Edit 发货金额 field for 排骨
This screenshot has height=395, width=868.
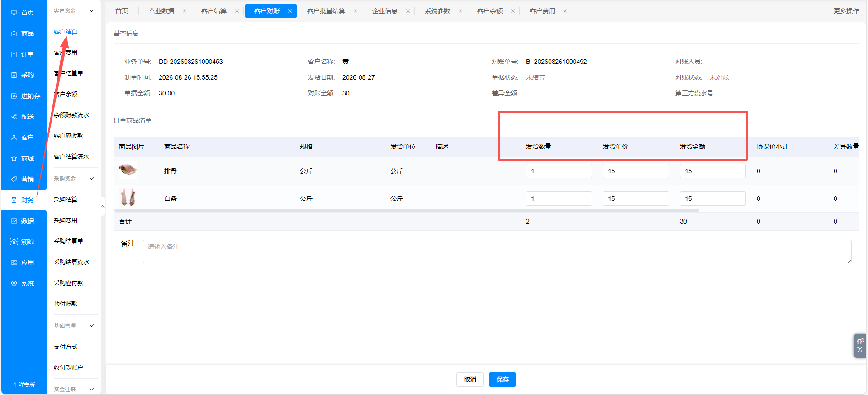click(x=713, y=171)
